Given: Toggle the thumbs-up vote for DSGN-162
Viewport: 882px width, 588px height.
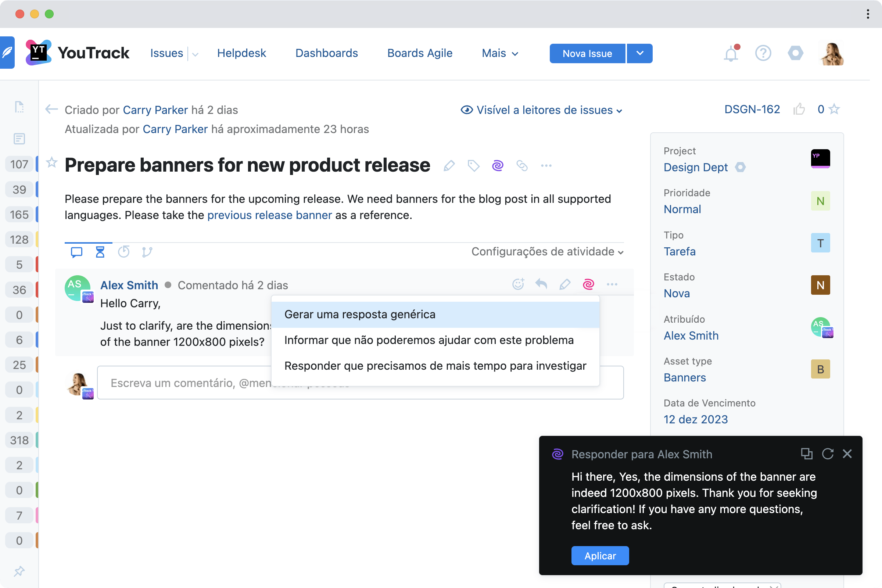Looking at the screenshot, I should (799, 109).
